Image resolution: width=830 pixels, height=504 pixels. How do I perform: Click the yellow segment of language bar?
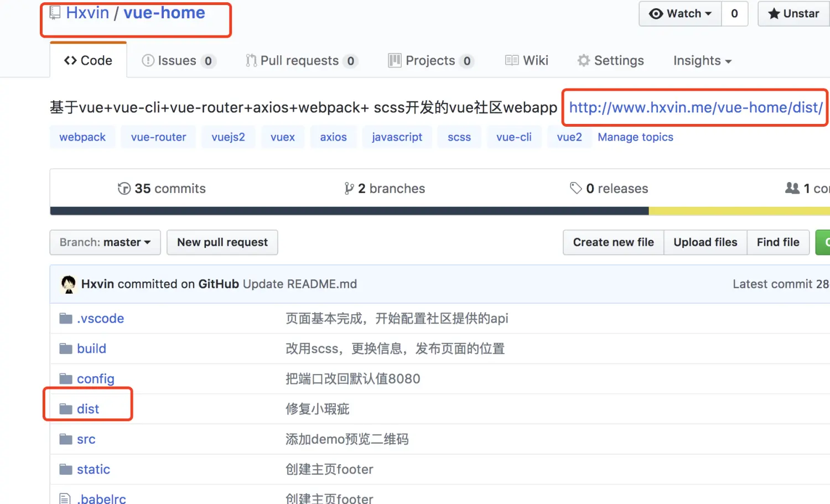(739, 211)
